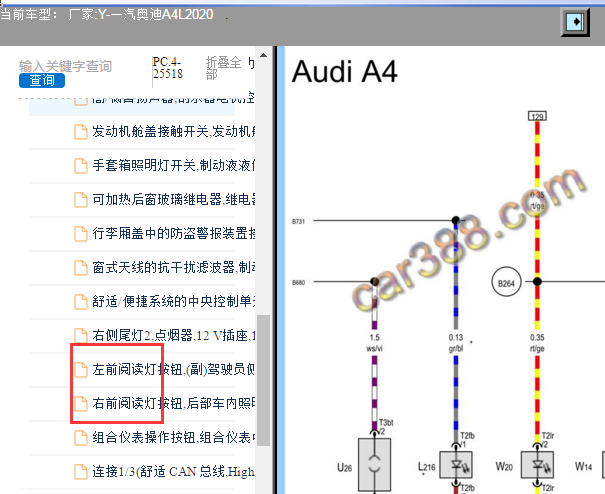Open the 窗式天线的抗干扰滤波器 entry
The height and width of the screenshot is (494, 605).
point(174,267)
